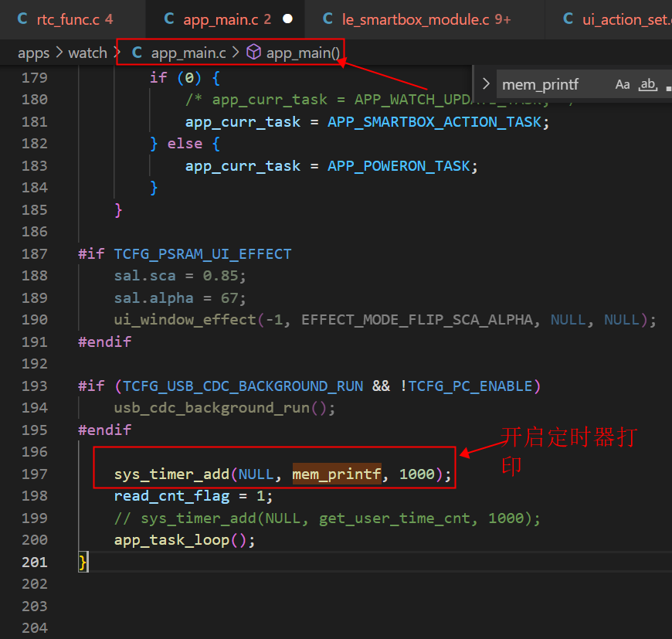
Task: Click C icon on le_smartbox_module.c tab
Action: [328, 19]
